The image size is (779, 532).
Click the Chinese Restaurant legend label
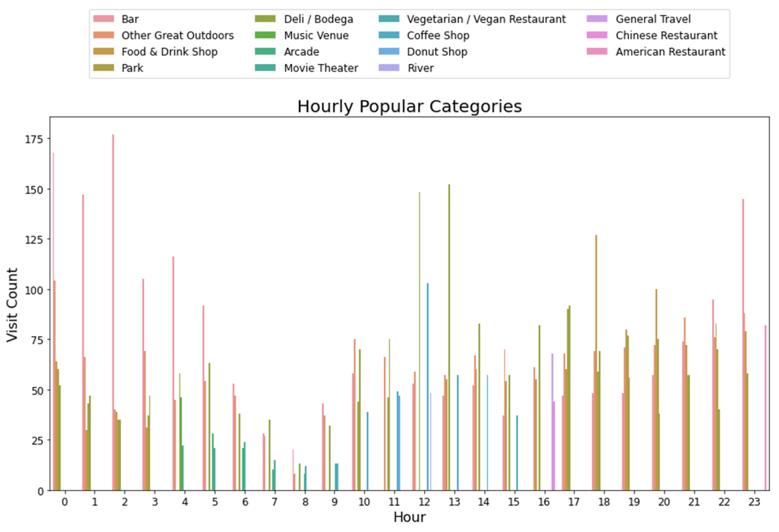tap(666, 35)
